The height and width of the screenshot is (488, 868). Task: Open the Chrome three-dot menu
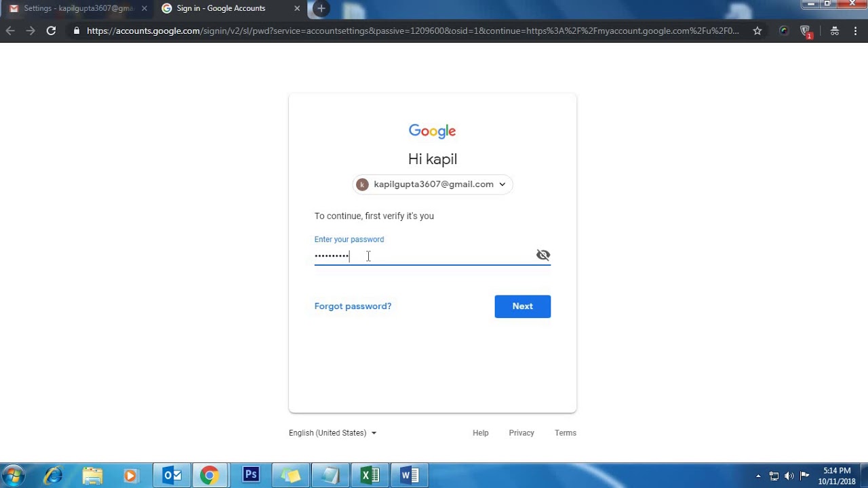click(856, 30)
